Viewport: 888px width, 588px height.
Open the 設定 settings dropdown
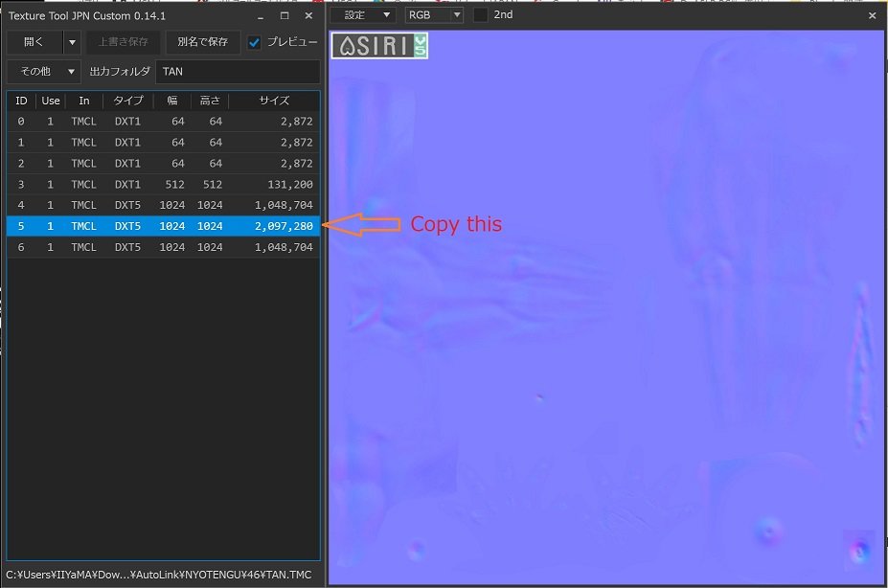pos(362,14)
